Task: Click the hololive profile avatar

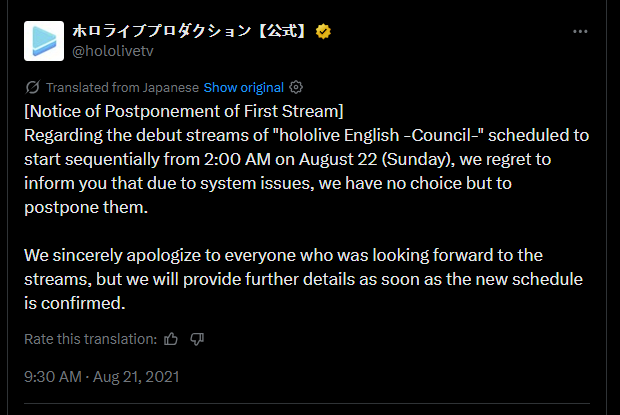Action: (44, 41)
